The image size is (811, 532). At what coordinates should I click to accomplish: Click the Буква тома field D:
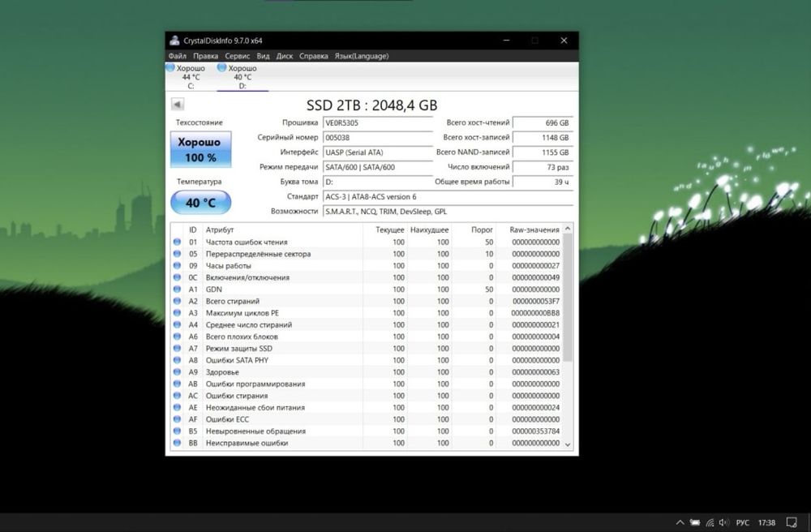coord(378,182)
